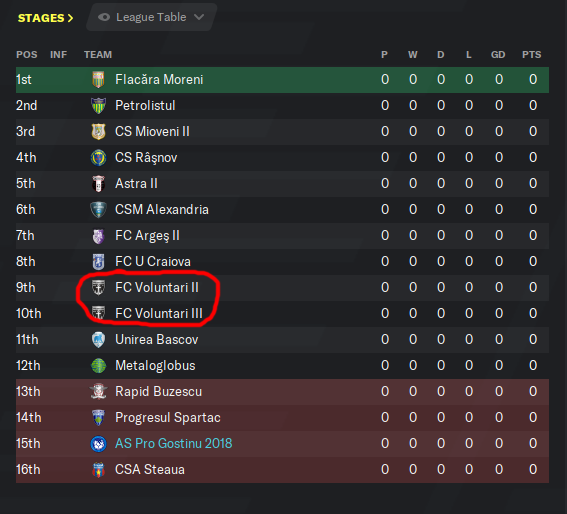Click the CS Râșnov club crest
This screenshot has width=567, height=514.
point(98,158)
